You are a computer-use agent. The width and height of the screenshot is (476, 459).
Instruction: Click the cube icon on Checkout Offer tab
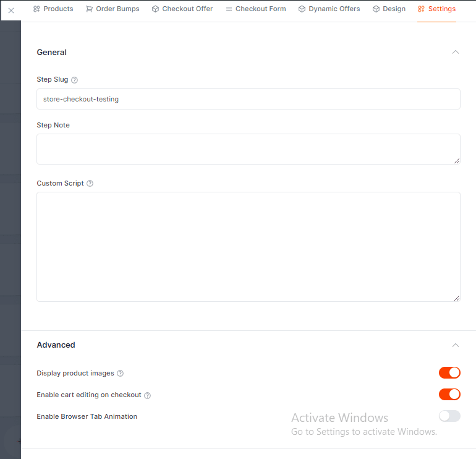155,9
